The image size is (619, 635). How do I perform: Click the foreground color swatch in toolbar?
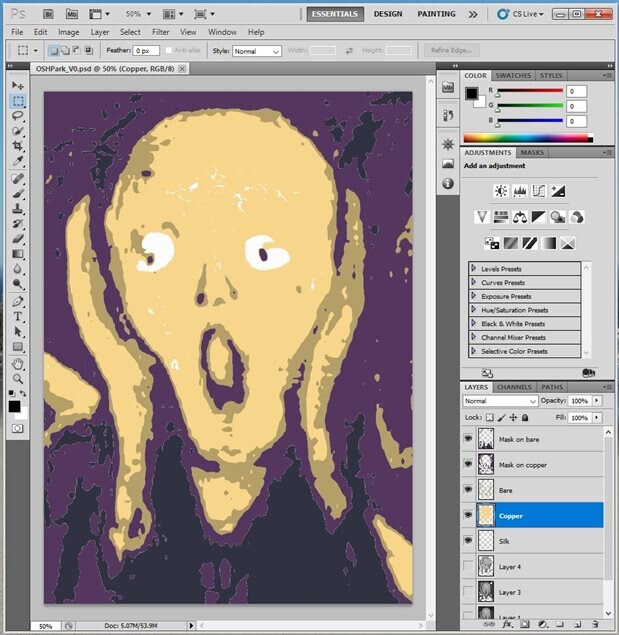tap(15, 406)
